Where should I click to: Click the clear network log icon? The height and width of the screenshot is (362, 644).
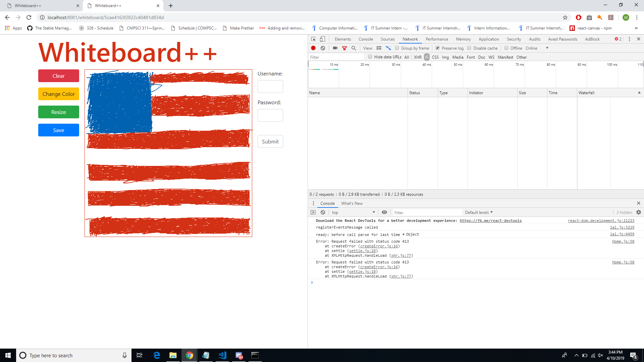point(322,48)
